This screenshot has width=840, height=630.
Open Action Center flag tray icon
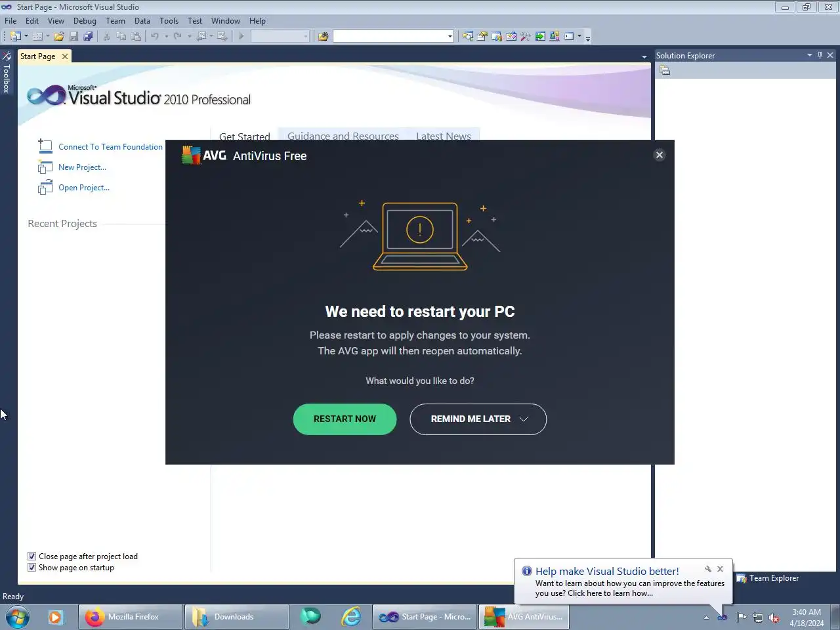click(x=742, y=617)
